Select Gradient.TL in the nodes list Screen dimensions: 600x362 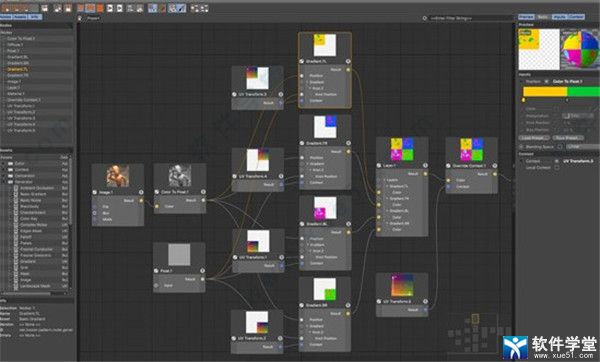(18, 69)
